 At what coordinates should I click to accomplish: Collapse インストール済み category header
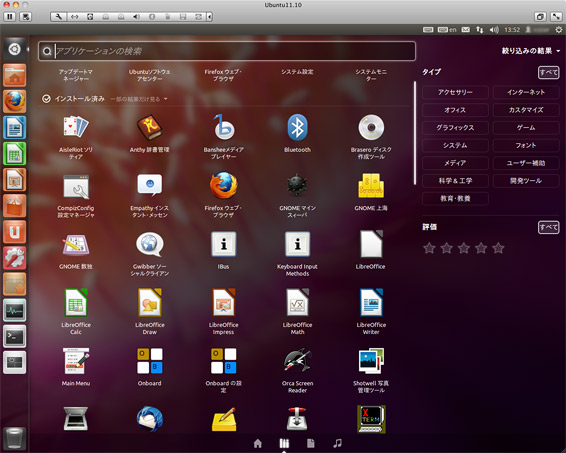pos(73,99)
